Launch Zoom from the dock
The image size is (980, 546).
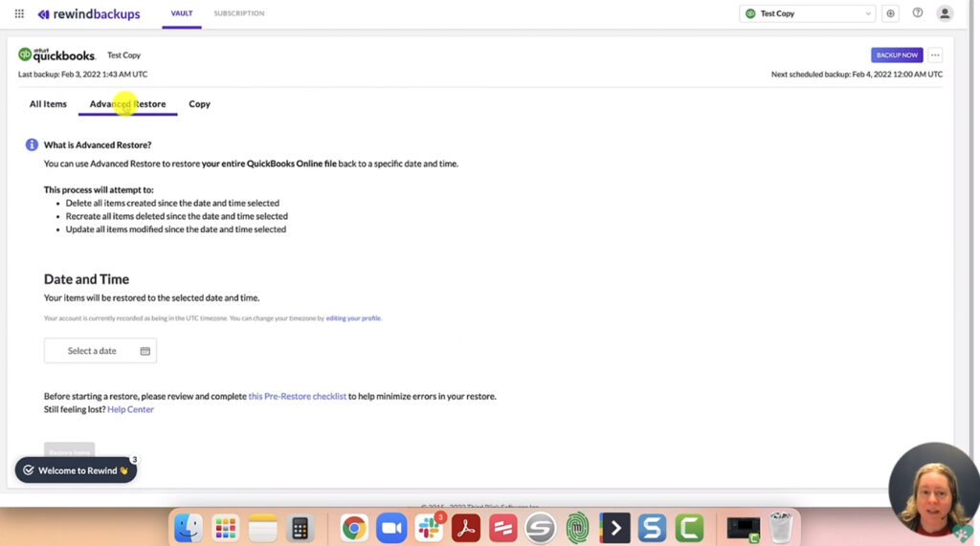(x=391, y=528)
